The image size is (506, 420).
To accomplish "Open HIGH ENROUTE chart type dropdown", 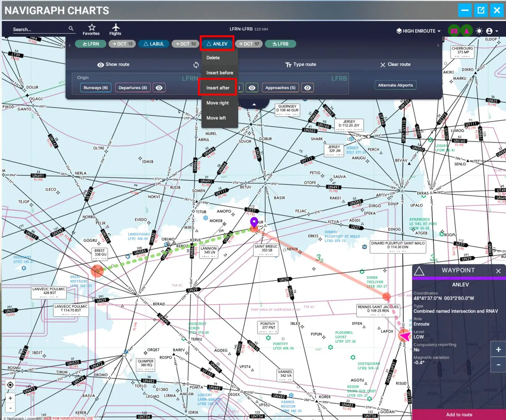I will point(419,31).
